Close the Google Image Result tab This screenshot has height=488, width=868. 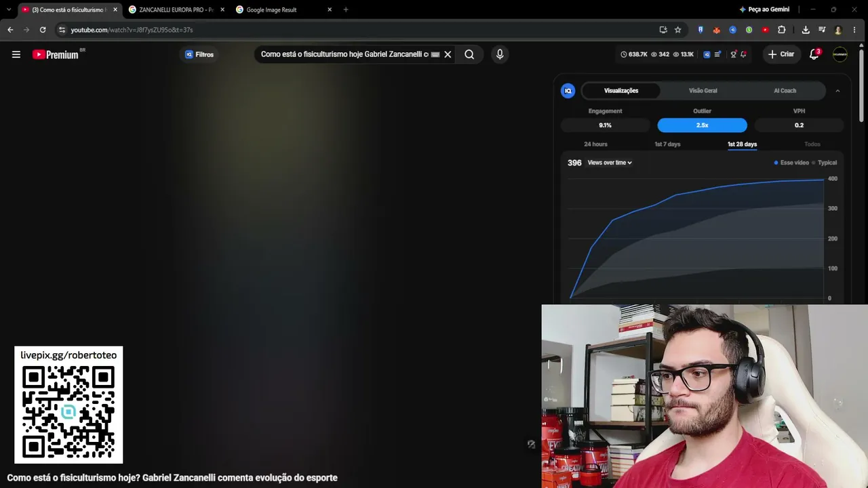pyautogui.click(x=330, y=9)
